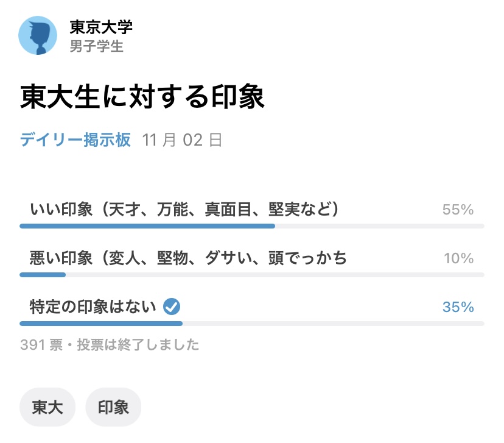Open the post title 東大生に対する印象
This screenshot has height=443, width=504.
142,97
